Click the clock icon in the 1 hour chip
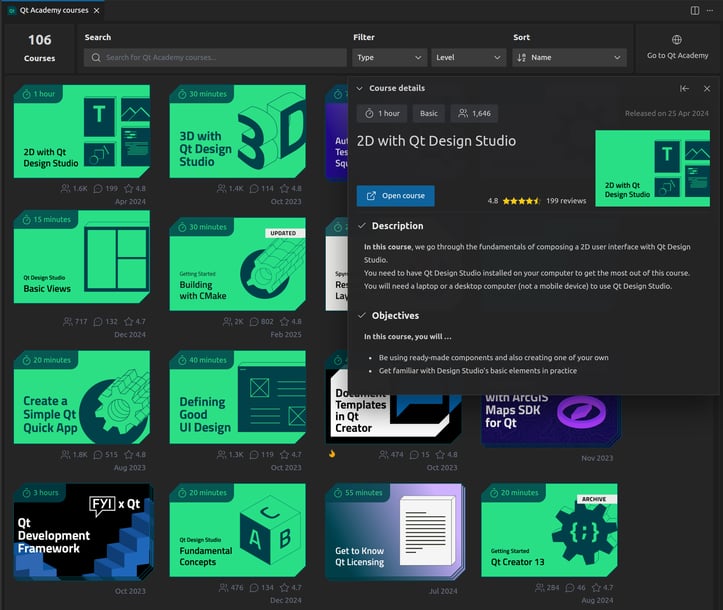Viewport: 723px width, 610px height. [369, 113]
